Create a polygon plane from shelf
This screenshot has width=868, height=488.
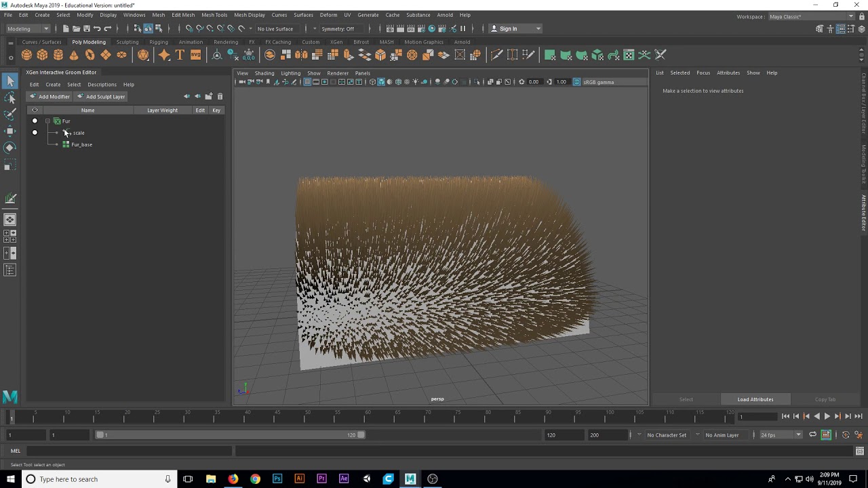click(x=106, y=55)
